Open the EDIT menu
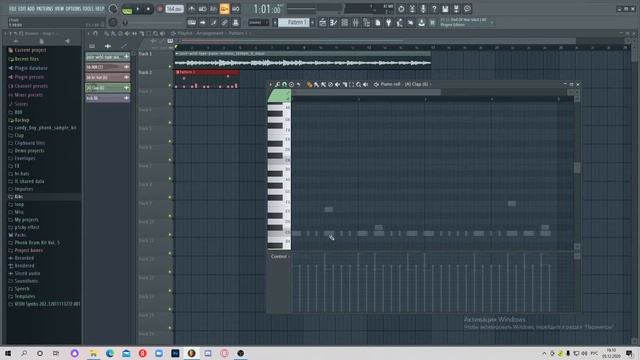This screenshot has width=640, height=360. [x=22, y=9]
